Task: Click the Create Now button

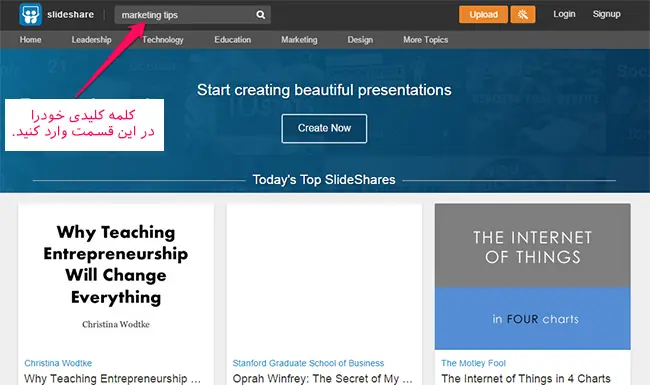Action: (x=324, y=128)
